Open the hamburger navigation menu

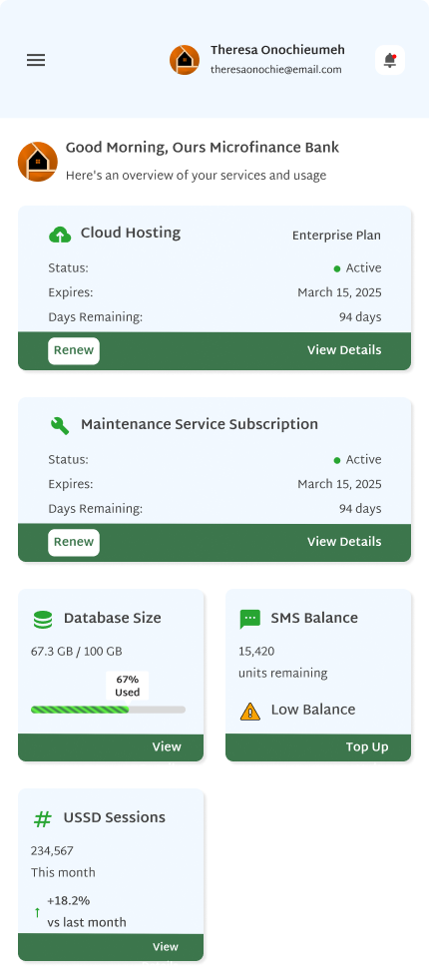coord(36,60)
